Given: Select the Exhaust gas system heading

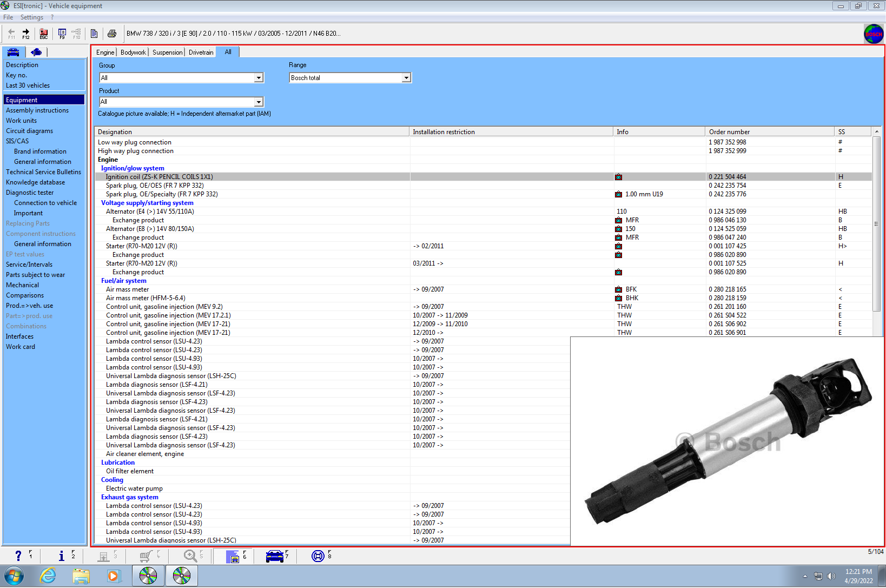Looking at the screenshot, I should [x=130, y=497].
